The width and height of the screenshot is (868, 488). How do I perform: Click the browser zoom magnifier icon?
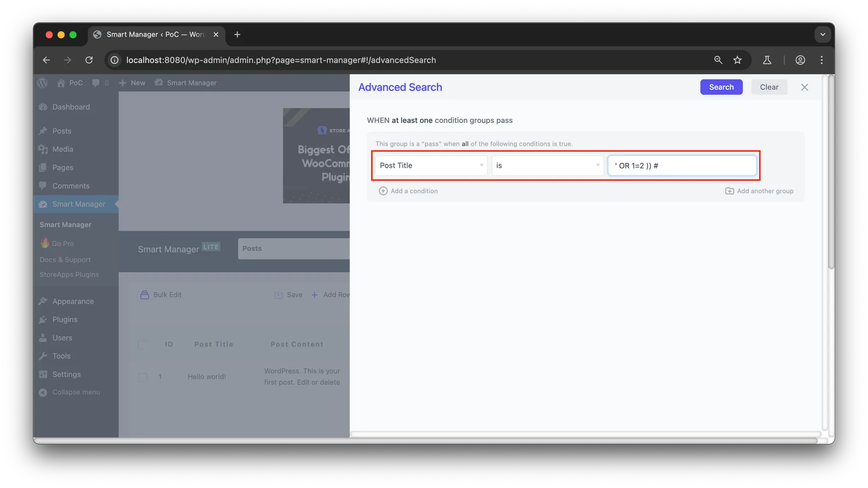pos(718,60)
